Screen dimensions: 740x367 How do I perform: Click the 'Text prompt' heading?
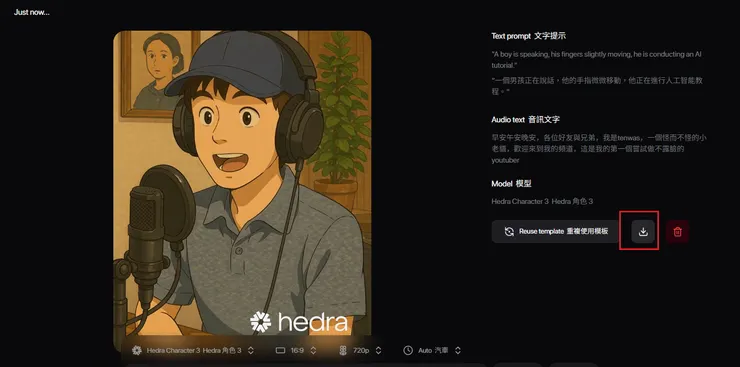(529, 36)
